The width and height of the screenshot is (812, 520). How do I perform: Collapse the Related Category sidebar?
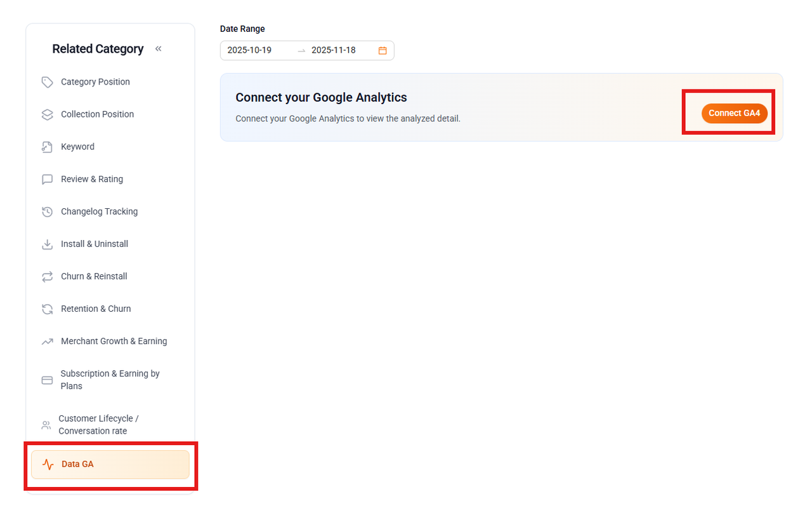[158, 49]
